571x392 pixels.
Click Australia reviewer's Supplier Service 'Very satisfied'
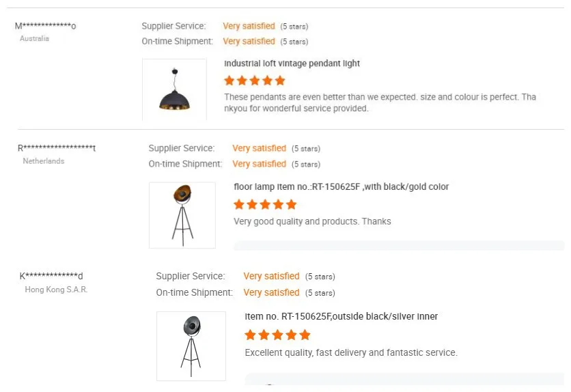pos(249,26)
